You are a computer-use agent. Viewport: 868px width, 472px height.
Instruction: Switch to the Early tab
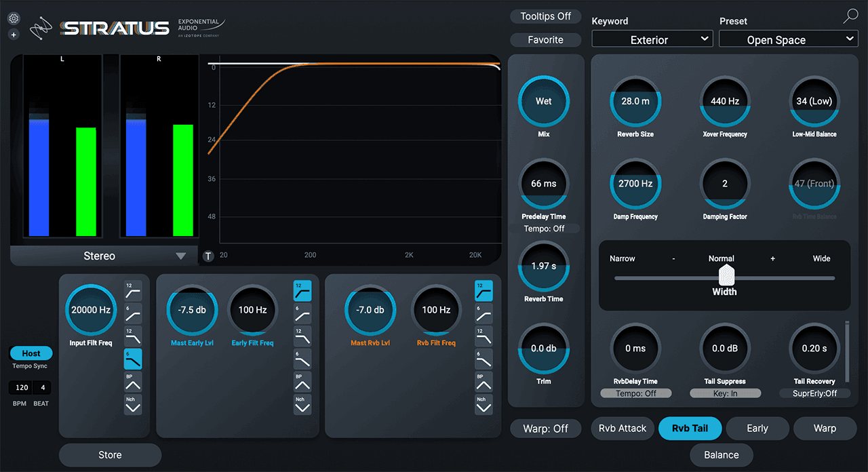[757, 429]
